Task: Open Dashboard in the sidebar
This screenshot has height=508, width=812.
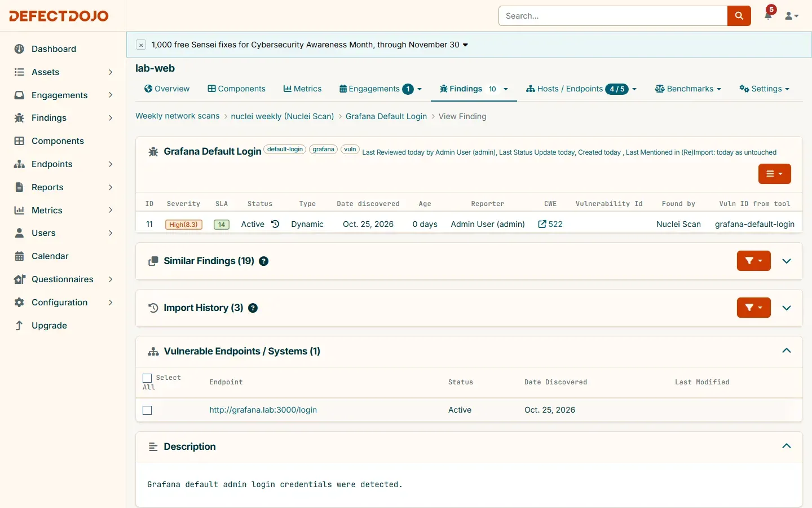Action: (x=54, y=49)
